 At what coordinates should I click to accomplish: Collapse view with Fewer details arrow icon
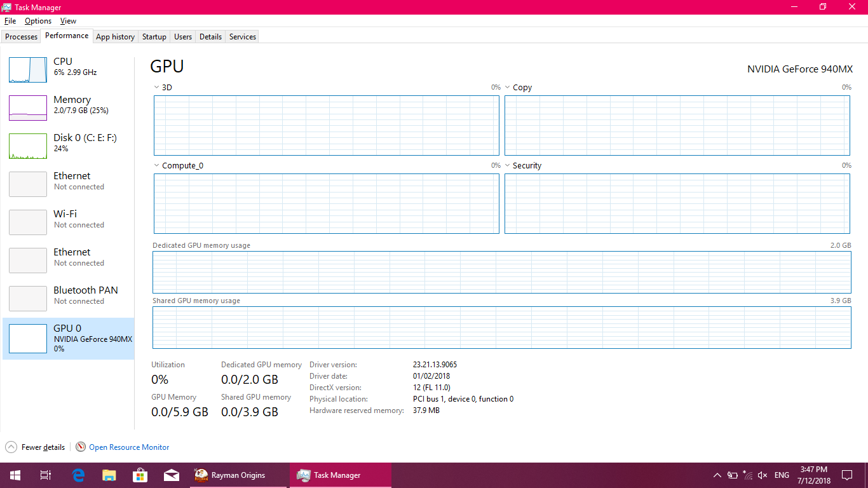pyautogui.click(x=11, y=447)
